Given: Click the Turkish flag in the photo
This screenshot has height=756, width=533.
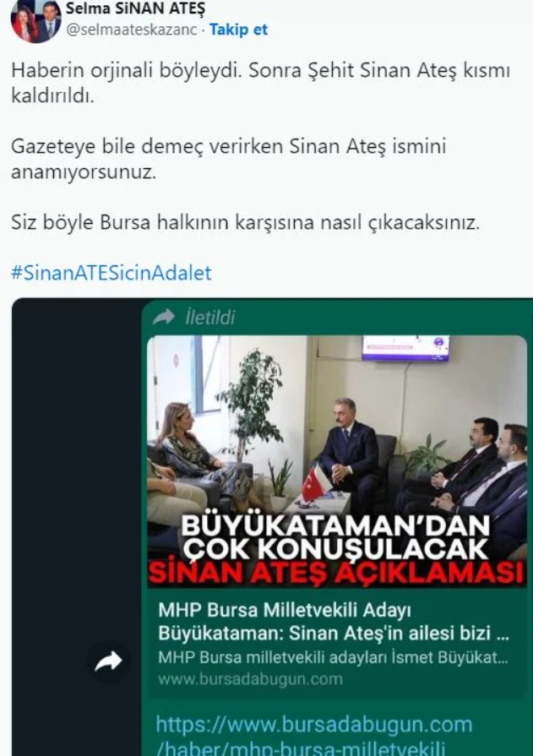Looking at the screenshot, I should click(x=314, y=484).
